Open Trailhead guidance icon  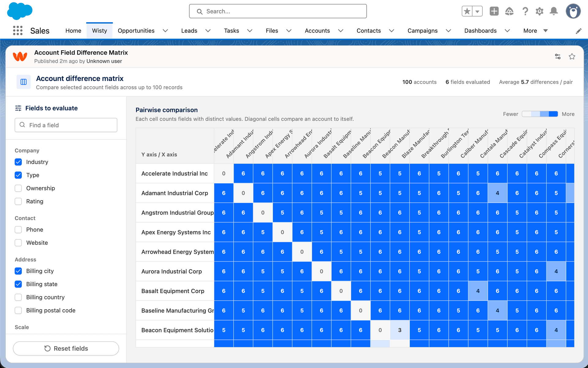point(509,11)
